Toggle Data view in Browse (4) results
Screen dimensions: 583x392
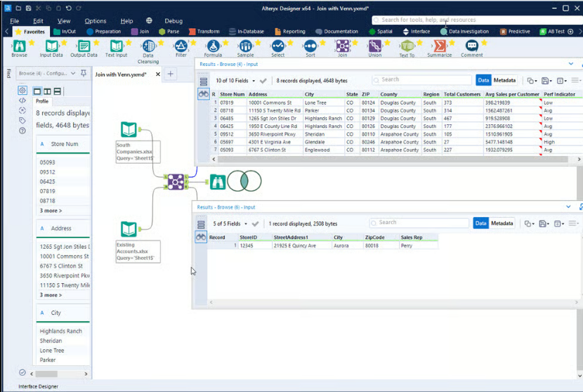pyautogui.click(x=483, y=80)
